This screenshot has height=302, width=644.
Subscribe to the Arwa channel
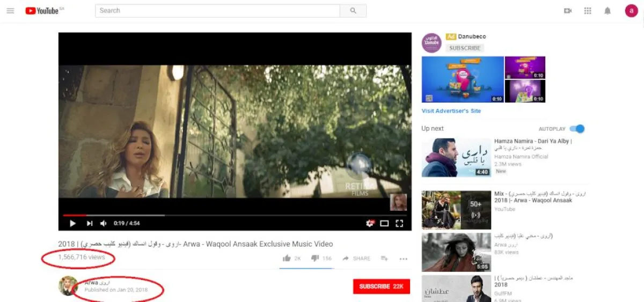(x=381, y=286)
